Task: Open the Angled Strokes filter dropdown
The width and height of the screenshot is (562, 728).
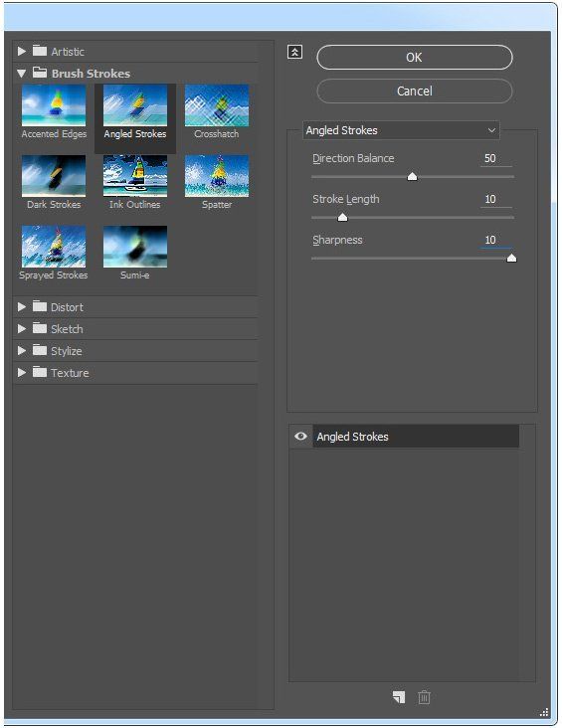Action: [x=401, y=130]
